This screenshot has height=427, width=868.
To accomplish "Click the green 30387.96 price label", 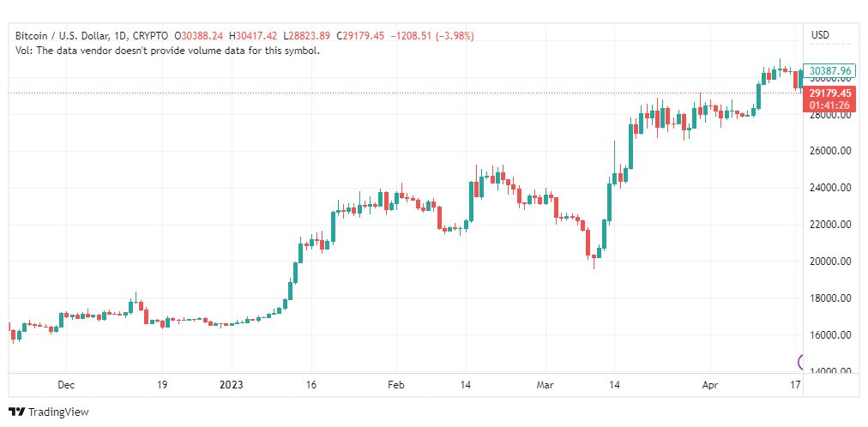I will 829,71.
